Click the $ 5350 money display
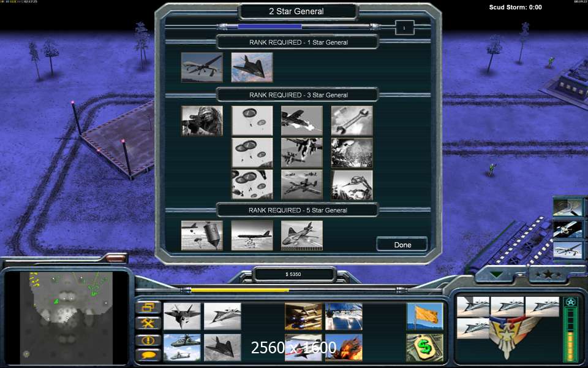 (293, 274)
